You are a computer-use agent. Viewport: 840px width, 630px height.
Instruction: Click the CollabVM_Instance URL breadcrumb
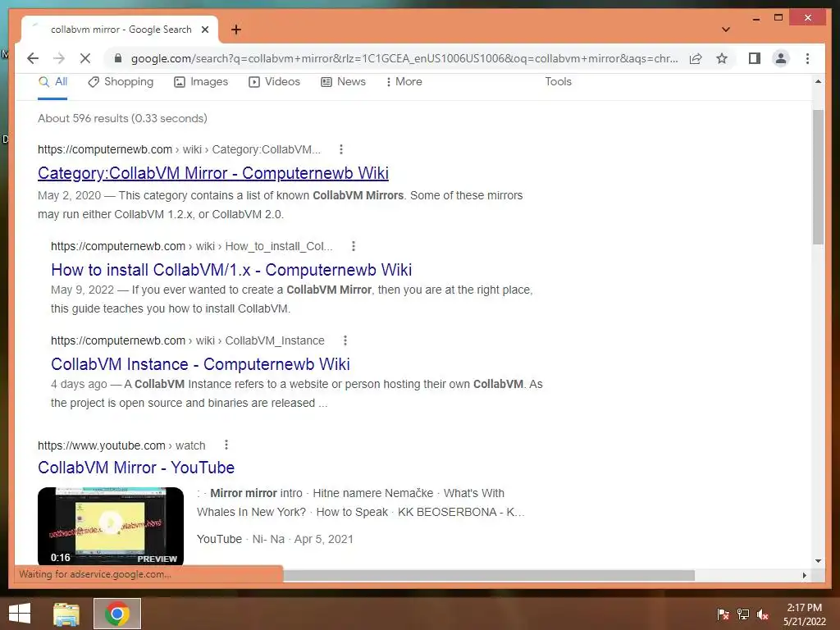[188, 340]
